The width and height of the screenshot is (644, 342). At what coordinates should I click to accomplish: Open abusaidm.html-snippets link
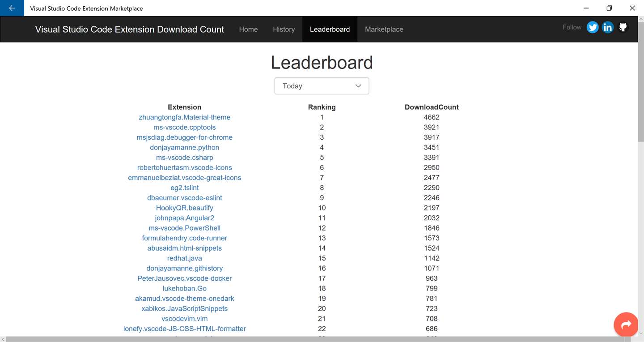(185, 248)
